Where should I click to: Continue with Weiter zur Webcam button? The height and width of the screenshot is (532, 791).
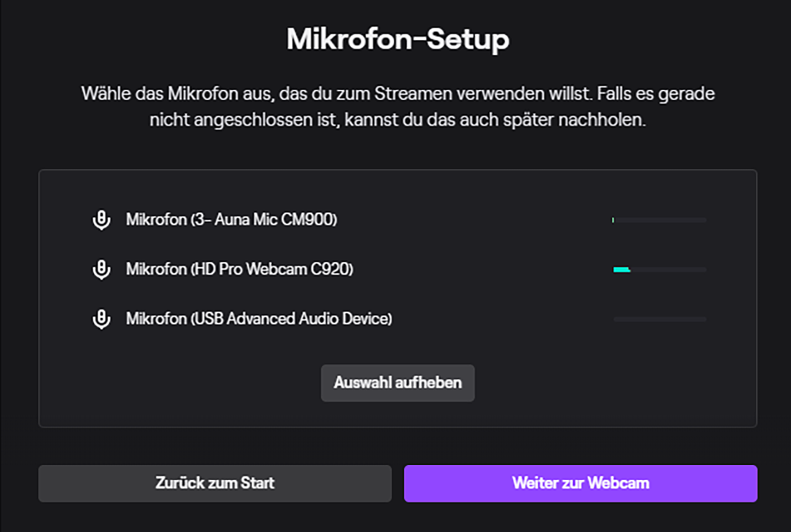coord(580,483)
